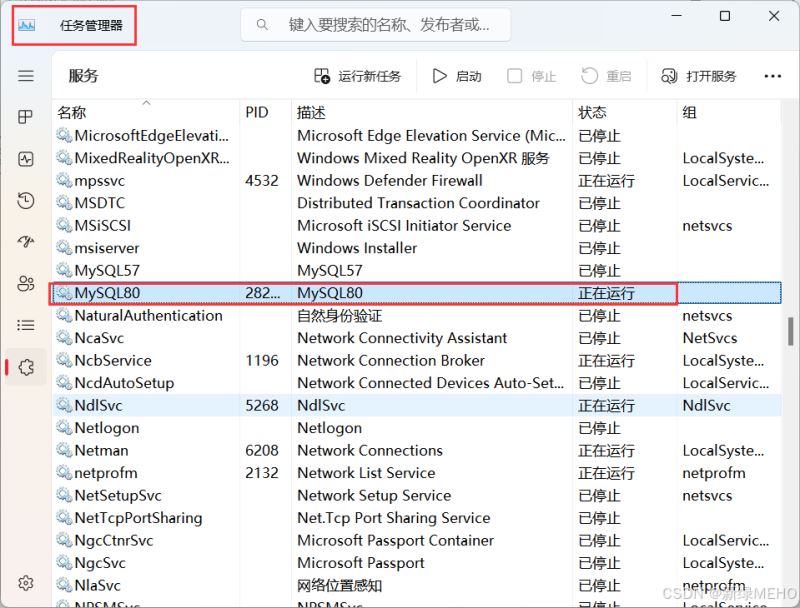Click the search box input field
Viewport: 800px width, 608px height.
pos(376,24)
